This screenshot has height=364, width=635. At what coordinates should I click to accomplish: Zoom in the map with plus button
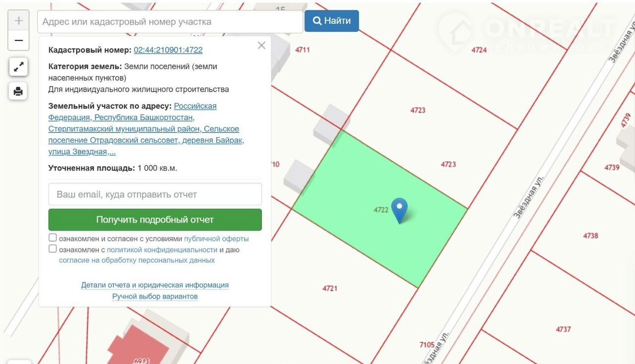pos(18,21)
